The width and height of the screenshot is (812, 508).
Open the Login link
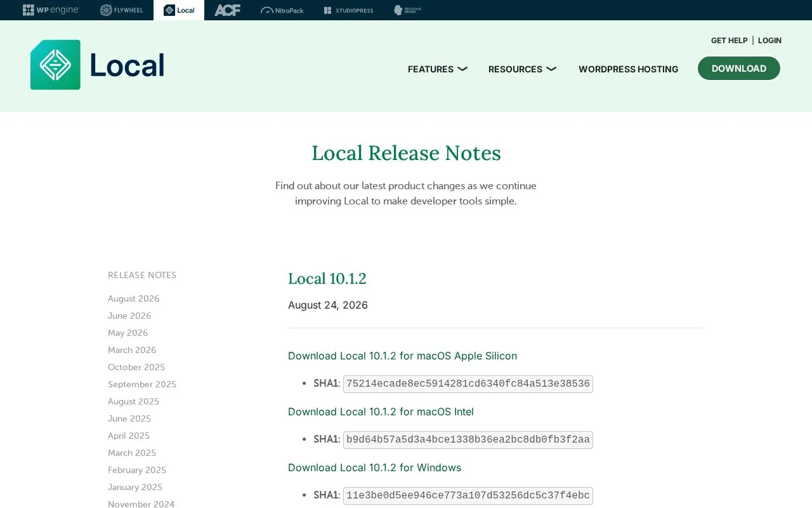tap(769, 41)
